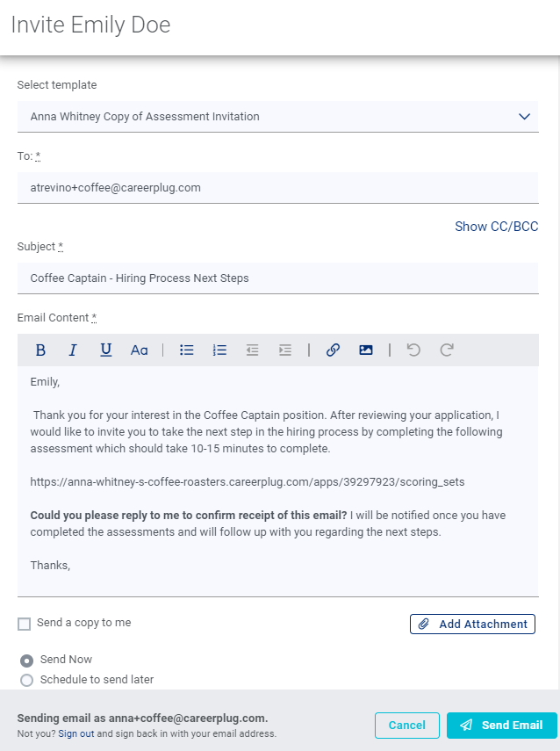Insert a bulleted list
The width and height of the screenshot is (560, 751).
tap(186, 350)
